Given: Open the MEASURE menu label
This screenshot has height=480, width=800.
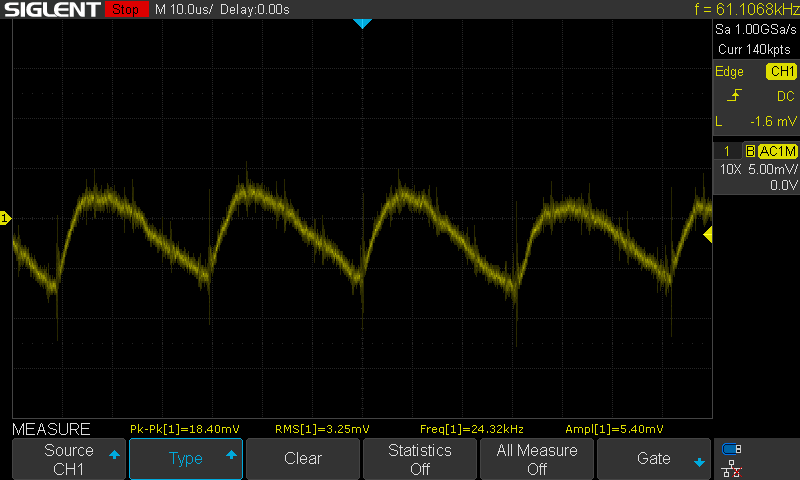Looking at the screenshot, I should click(x=51, y=429).
